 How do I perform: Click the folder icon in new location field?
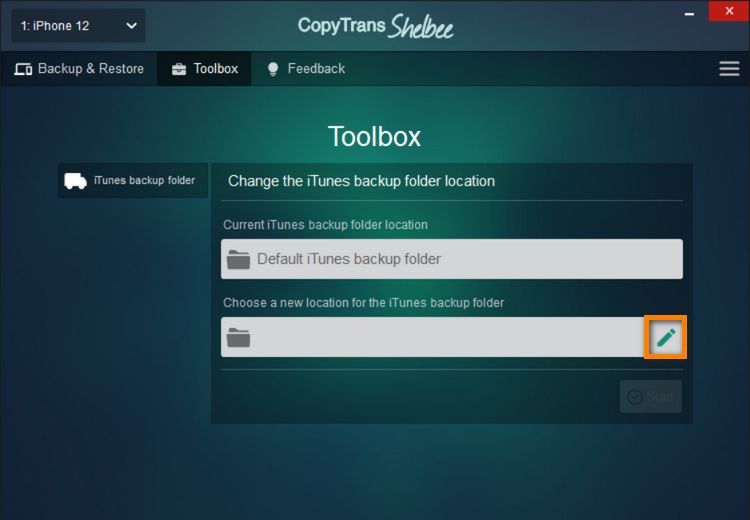point(238,337)
